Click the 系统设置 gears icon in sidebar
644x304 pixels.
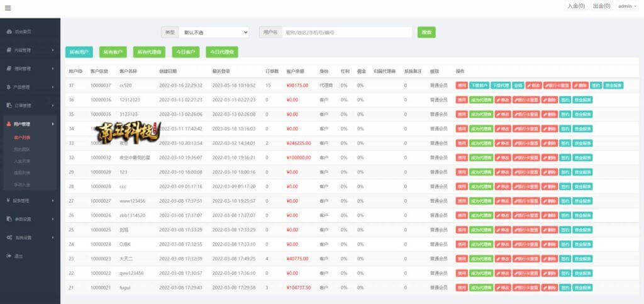click(x=9, y=237)
